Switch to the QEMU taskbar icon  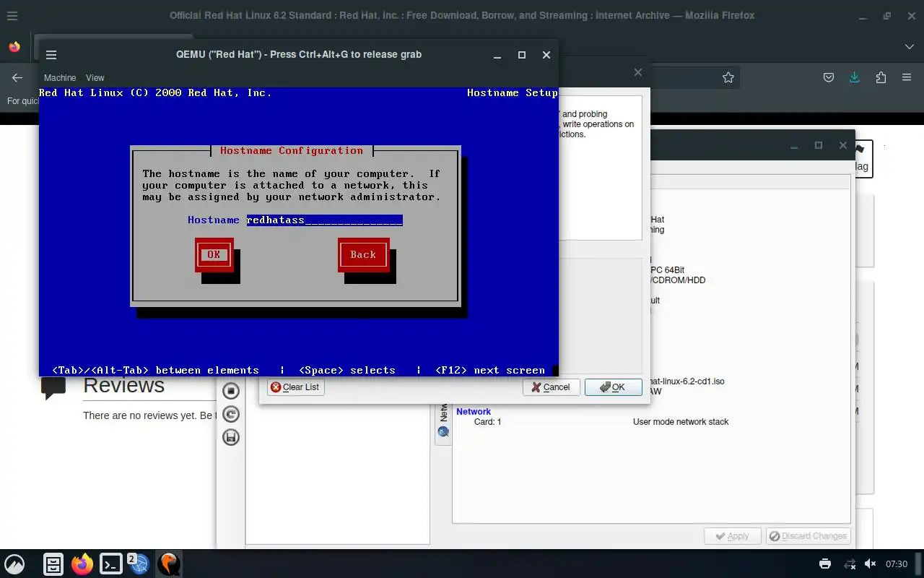(x=169, y=564)
